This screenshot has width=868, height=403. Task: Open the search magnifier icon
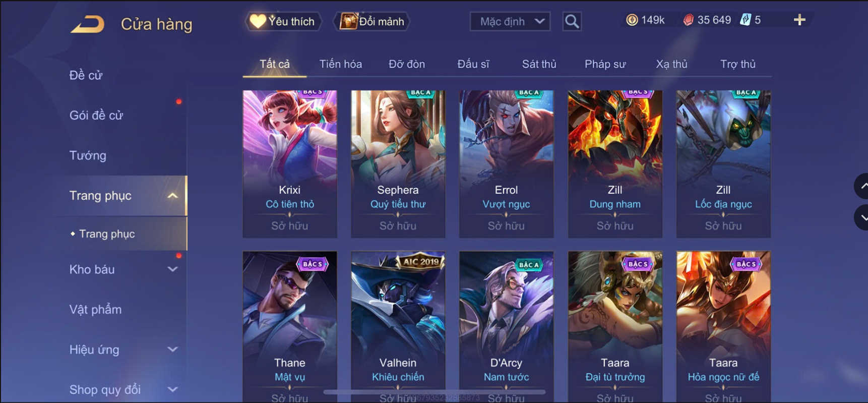[572, 22]
